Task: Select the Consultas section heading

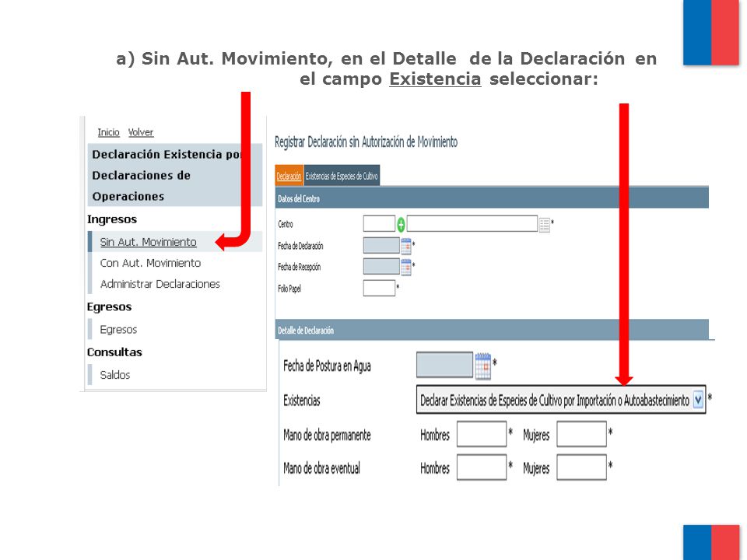Action: click(x=114, y=352)
